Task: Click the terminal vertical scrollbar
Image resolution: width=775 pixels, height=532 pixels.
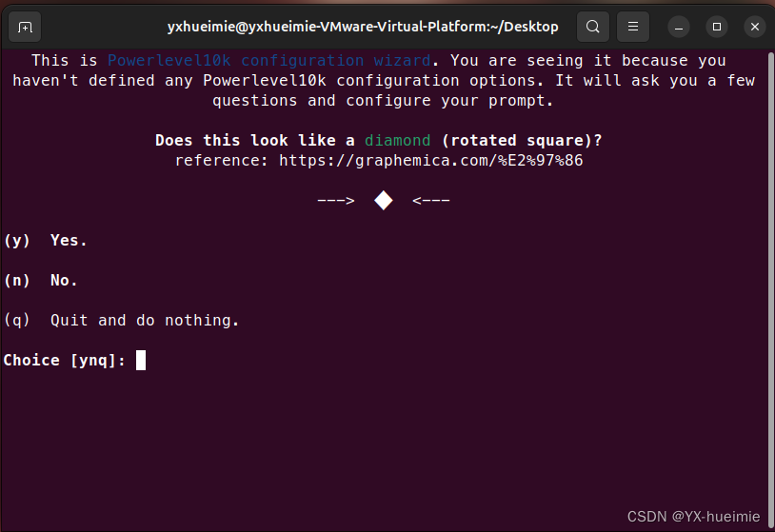Action: pyautogui.click(x=771, y=290)
